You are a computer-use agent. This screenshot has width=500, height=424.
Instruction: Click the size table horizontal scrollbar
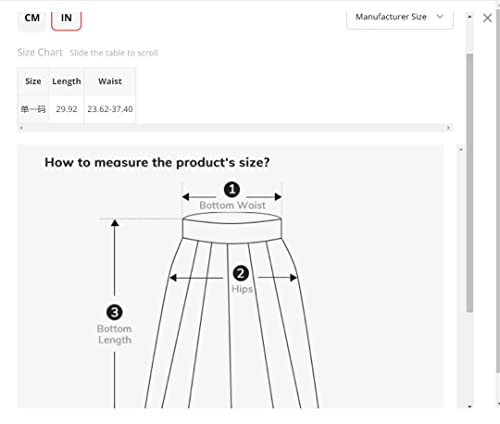point(235,128)
